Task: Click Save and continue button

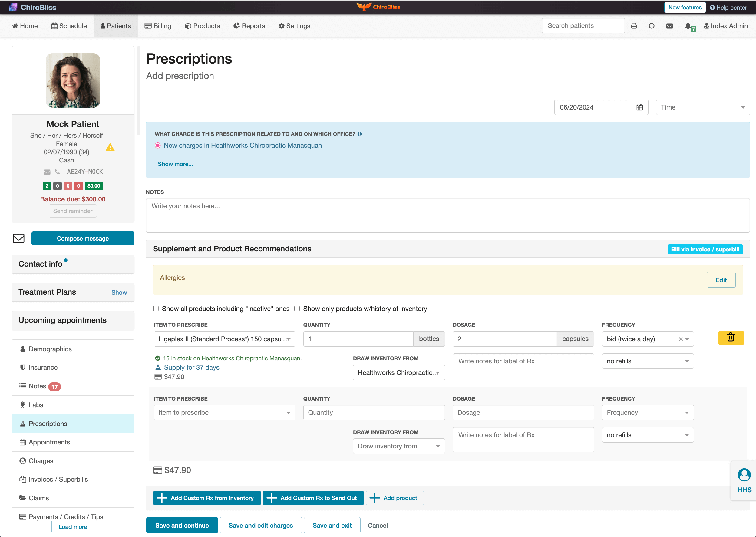Action: pyautogui.click(x=182, y=525)
